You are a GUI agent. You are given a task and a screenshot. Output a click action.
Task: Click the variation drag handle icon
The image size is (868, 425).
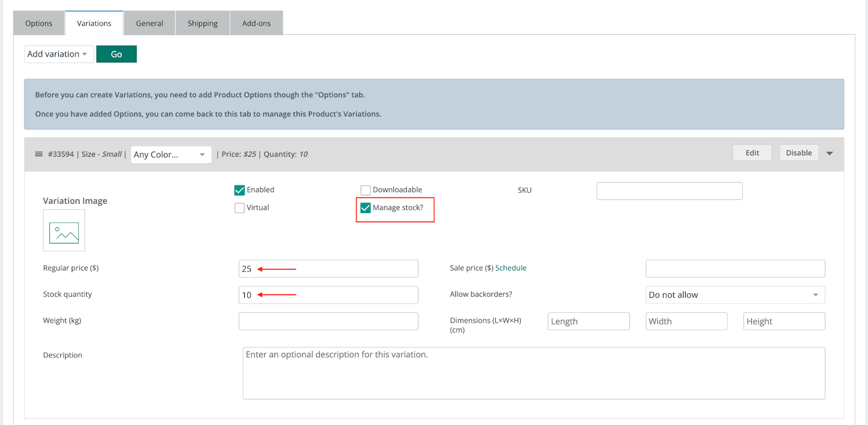(39, 154)
